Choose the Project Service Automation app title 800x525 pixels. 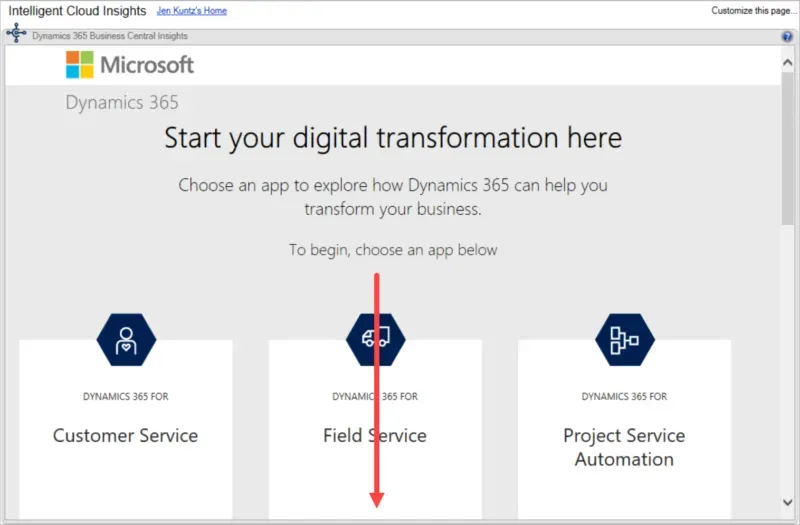click(x=624, y=448)
